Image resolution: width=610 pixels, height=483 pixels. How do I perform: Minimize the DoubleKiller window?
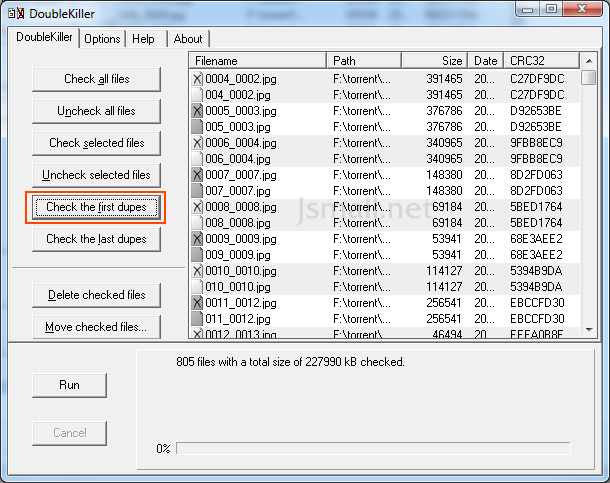click(x=528, y=9)
